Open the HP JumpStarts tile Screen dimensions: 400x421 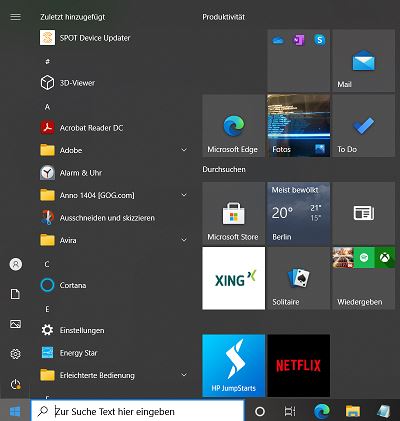(234, 366)
